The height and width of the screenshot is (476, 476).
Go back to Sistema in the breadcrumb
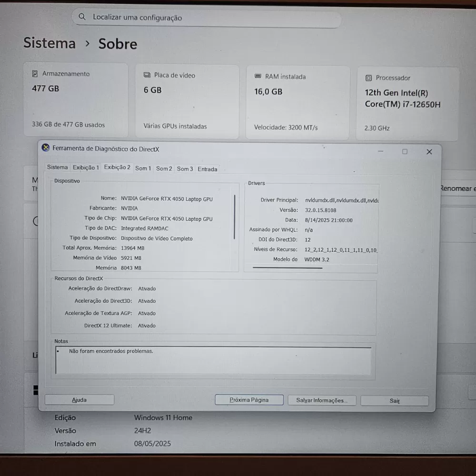[50, 43]
